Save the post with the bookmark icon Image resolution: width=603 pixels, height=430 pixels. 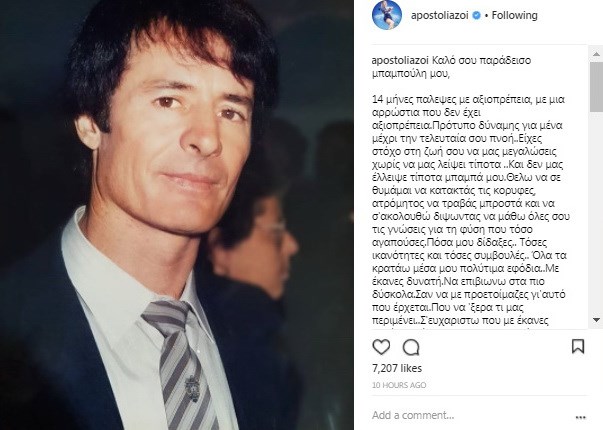pos(578,346)
